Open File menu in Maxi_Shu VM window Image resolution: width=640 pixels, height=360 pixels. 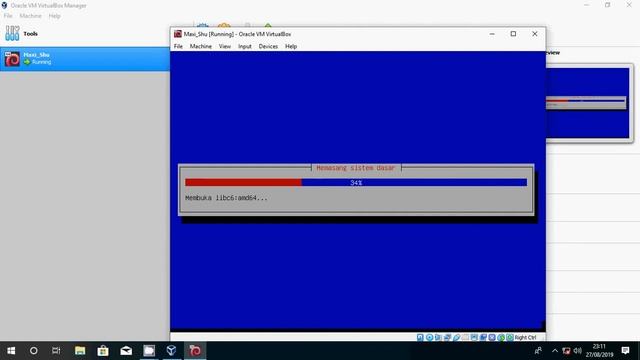(178, 47)
